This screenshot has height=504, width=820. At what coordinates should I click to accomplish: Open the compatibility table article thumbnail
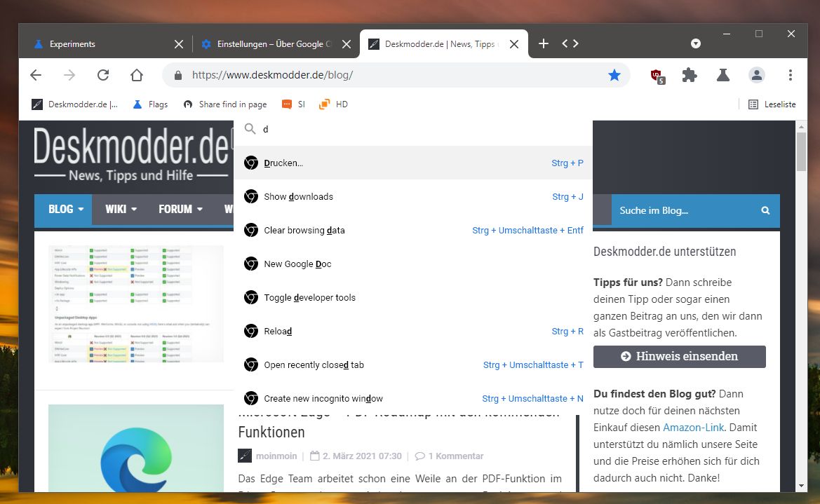pyautogui.click(x=136, y=304)
